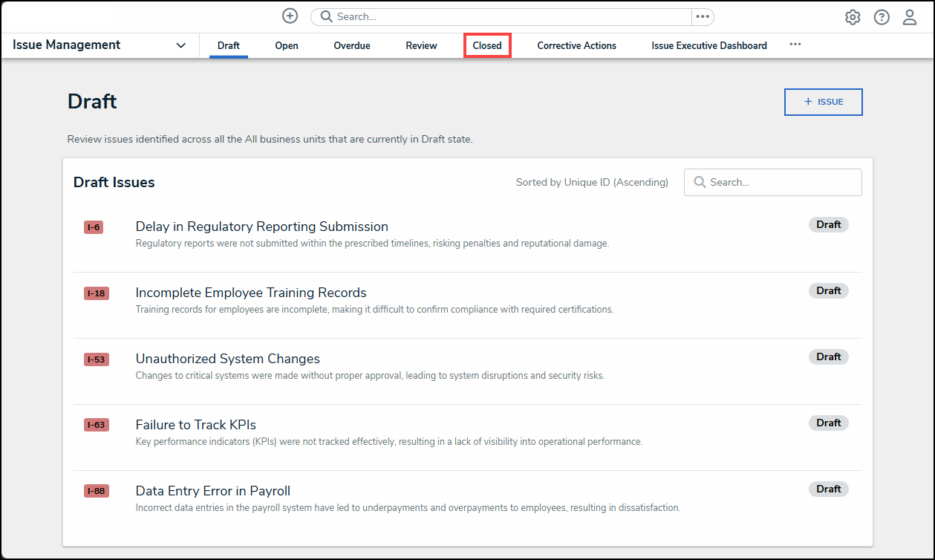Open the Issue Executive Dashboard tab
Viewport: 935px width, 560px height.
(x=709, y=45)
